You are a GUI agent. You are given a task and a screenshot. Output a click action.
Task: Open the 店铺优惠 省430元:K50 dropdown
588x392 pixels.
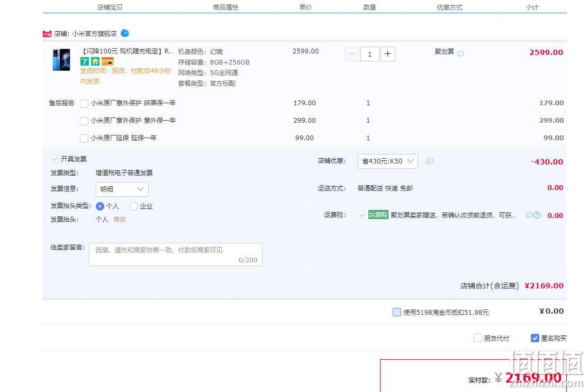click(x=388, y=161)
